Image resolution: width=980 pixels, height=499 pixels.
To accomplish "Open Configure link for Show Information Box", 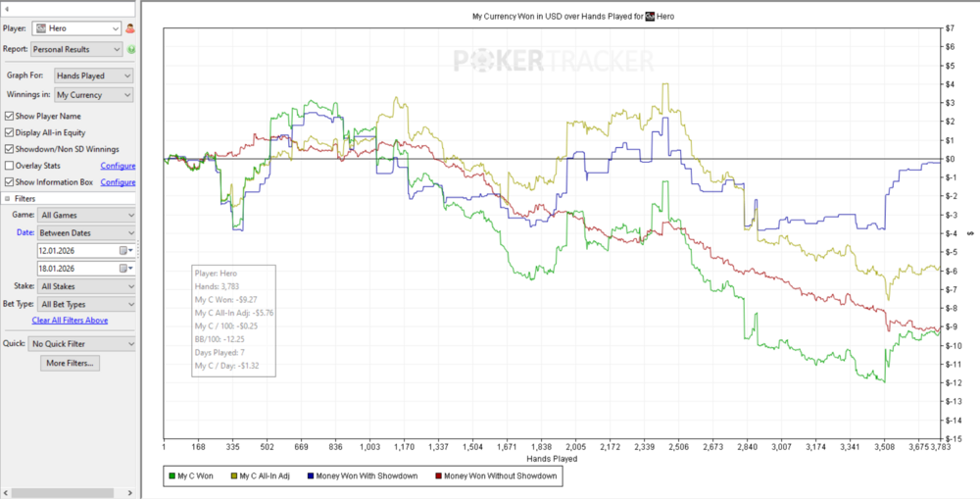I will click(118, 182).
